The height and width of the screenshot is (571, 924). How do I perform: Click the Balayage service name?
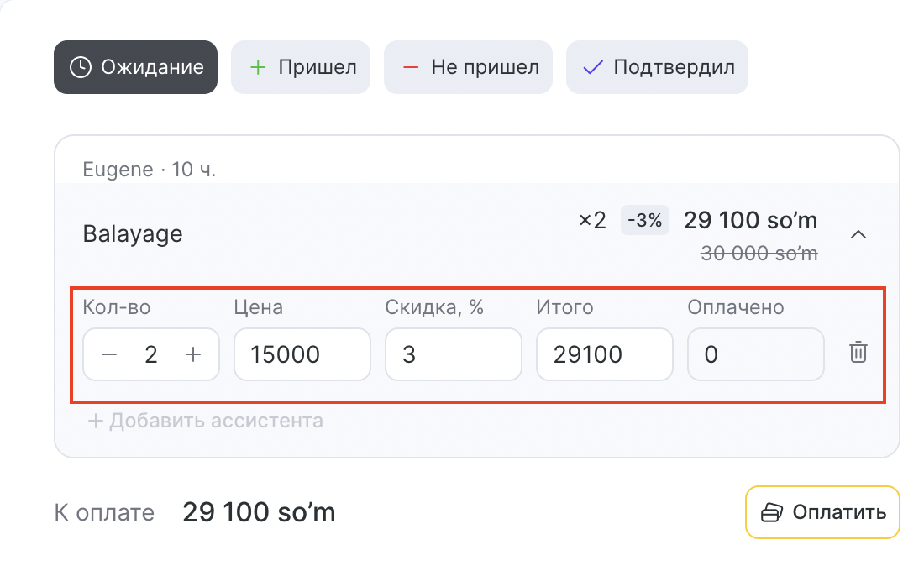click(133, 233)
